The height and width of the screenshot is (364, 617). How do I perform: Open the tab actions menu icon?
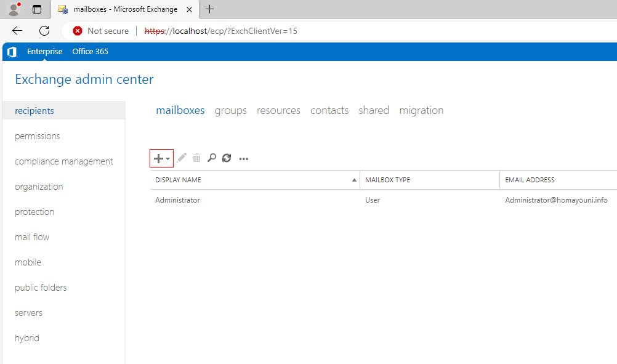tap(37, 9)
